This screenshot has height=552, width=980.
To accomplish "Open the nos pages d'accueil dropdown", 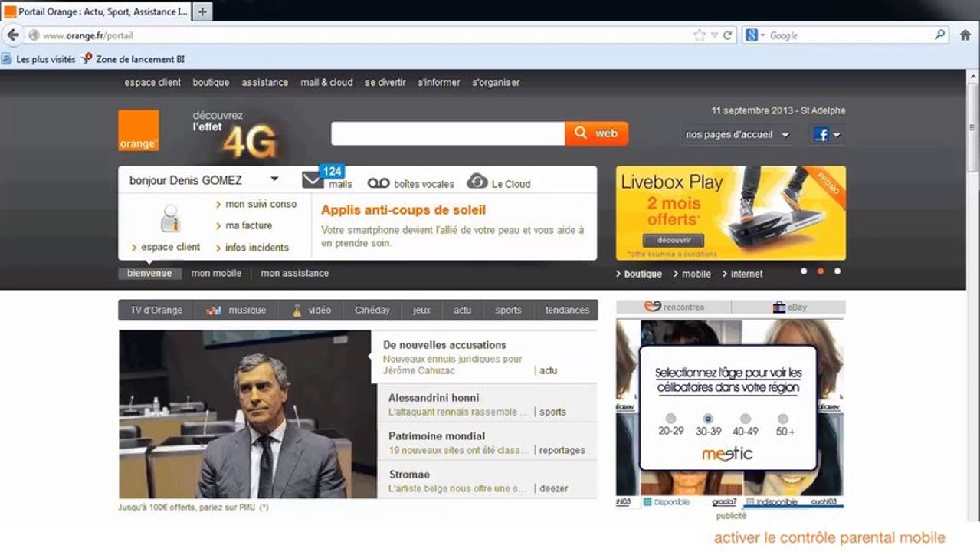I will point(736,135).
